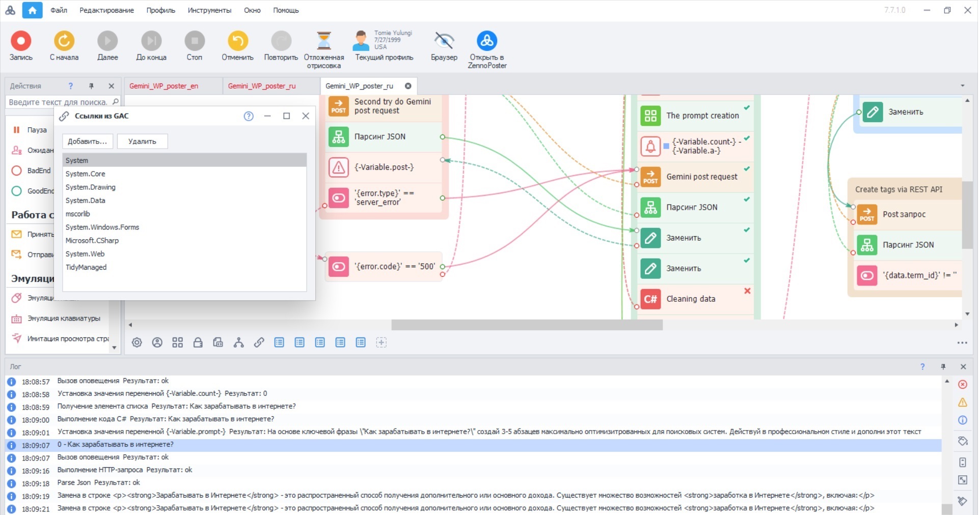Step forward with the Далее button
The height and width of the screenshot is (515, 980).
(x=107, y=46)
